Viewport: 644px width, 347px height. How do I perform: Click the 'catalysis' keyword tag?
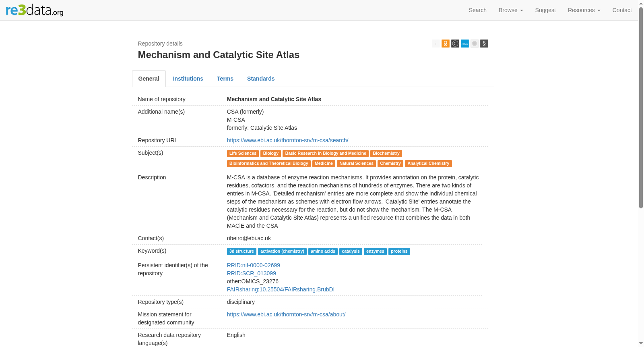coord(351,251)
